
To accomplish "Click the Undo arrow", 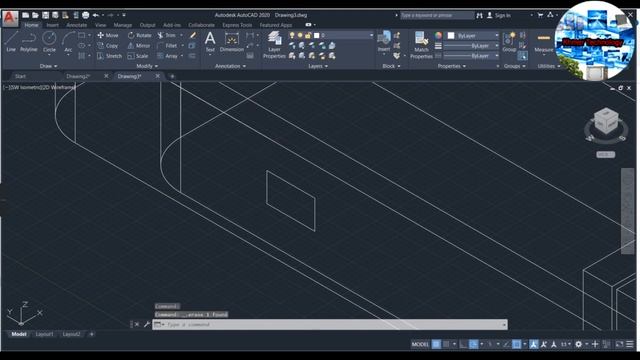I will [x=96, y=15].
